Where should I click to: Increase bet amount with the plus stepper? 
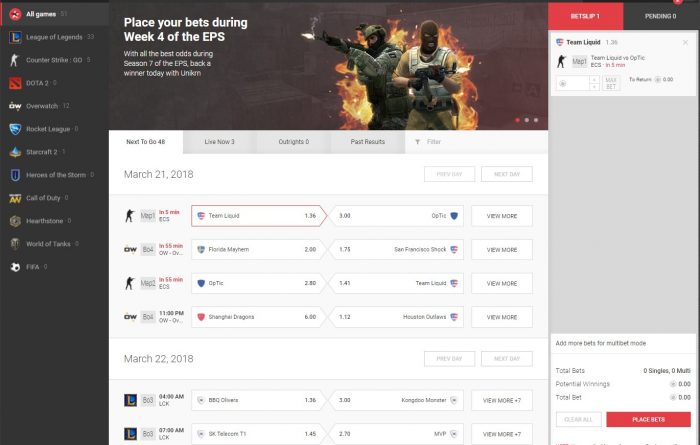(x=594, y=79)
